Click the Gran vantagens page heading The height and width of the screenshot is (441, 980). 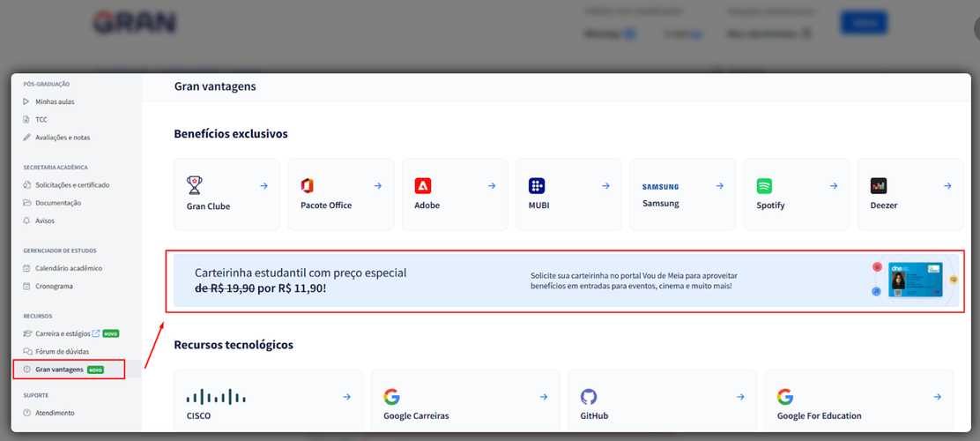(x=215, y=86)
